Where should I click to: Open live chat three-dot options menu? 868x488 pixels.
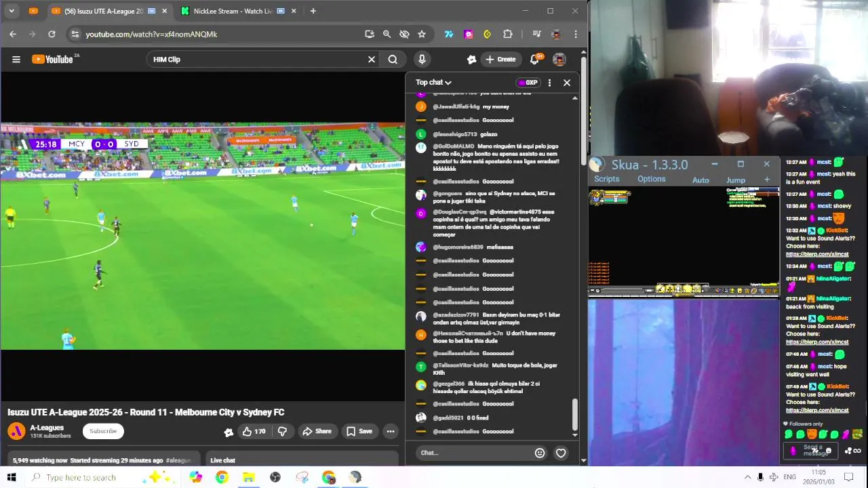(549, 83)
